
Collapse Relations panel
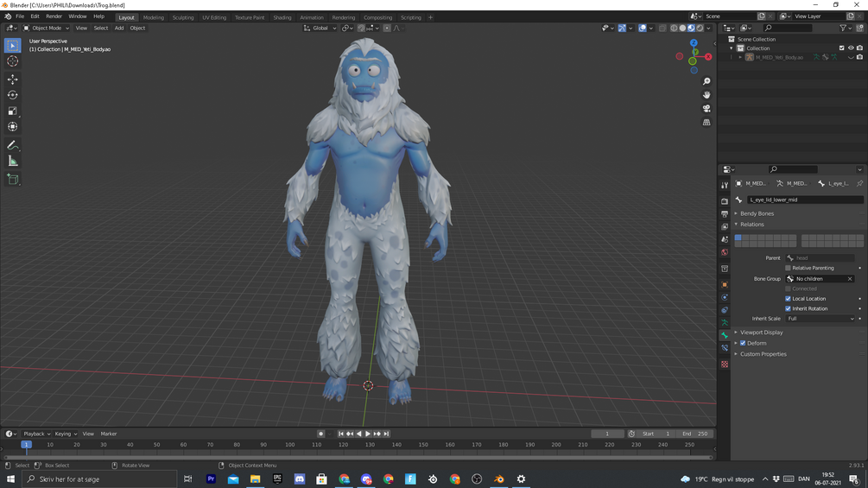(751, 225)
